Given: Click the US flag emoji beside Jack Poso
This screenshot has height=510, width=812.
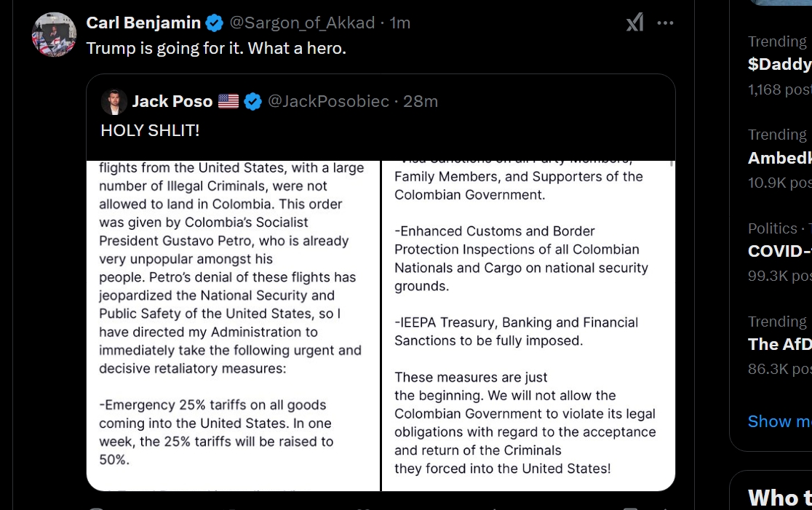Looking at the screenshot, I should tap(228, 102).
